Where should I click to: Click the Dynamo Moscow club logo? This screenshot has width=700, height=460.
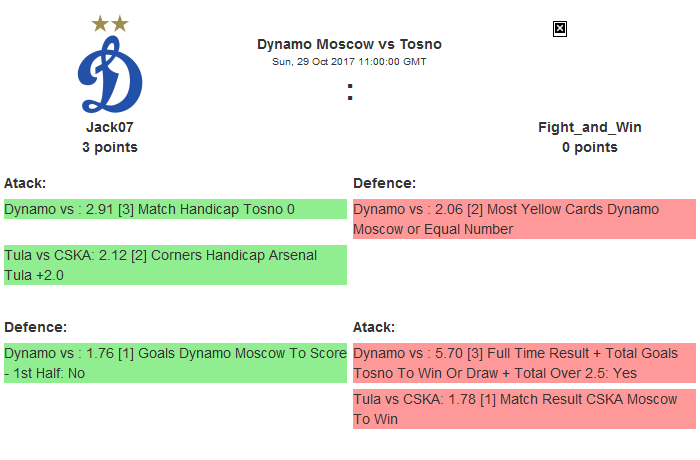[x=110, y=76]
